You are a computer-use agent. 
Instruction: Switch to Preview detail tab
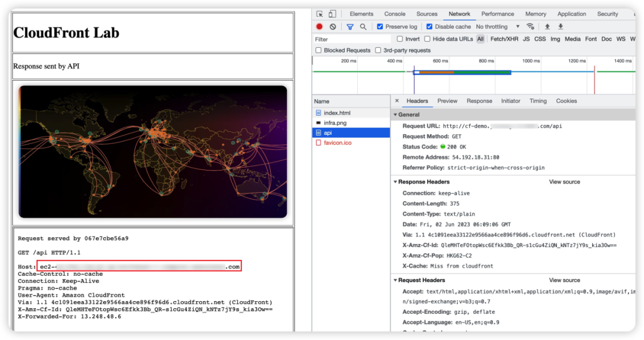click(447, 101)
